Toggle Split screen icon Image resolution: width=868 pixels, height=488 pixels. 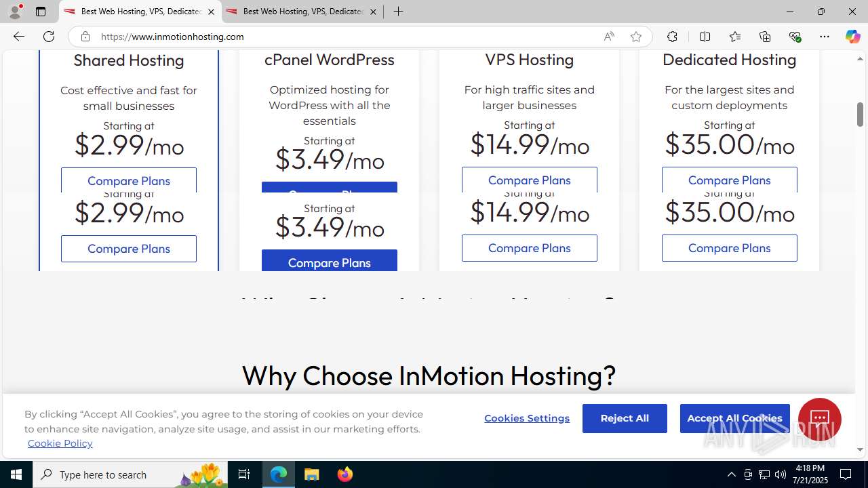pos(705,37)
